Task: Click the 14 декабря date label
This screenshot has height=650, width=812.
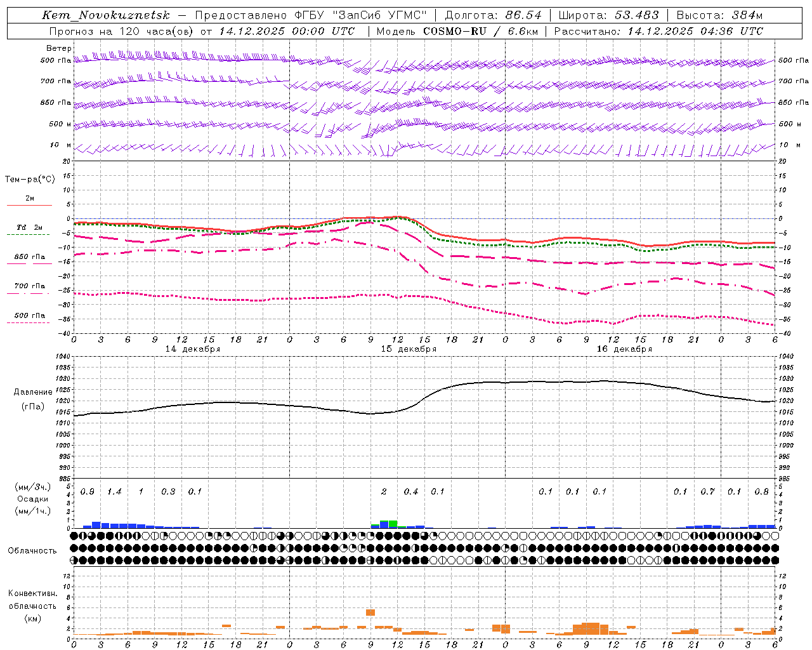Action: 193,349
